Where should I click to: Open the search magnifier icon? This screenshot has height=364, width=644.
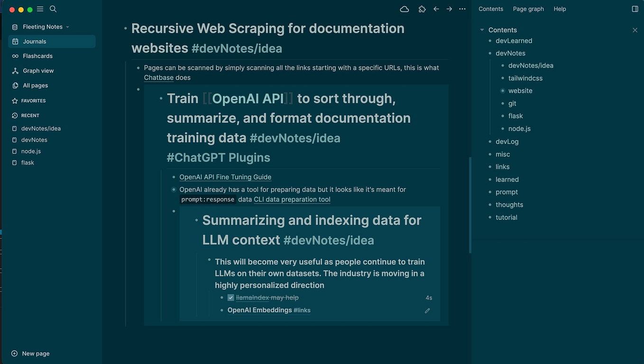point(53,9)
